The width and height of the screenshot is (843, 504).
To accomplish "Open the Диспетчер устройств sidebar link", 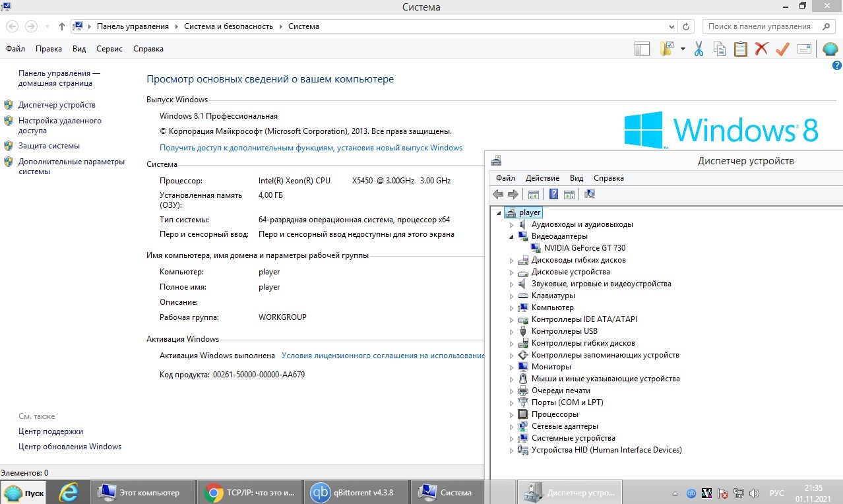I will pyautogui.click(x=57, y=105).
